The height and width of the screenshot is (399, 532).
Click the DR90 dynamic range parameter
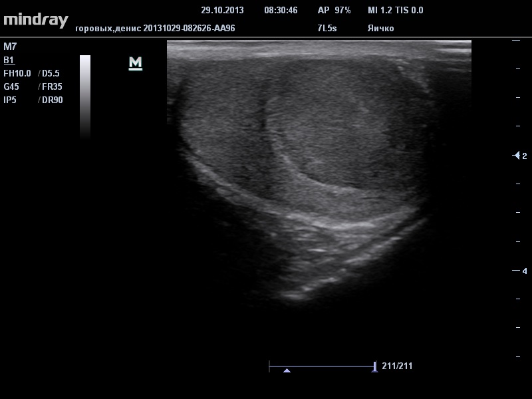click(x=53, y=100)
